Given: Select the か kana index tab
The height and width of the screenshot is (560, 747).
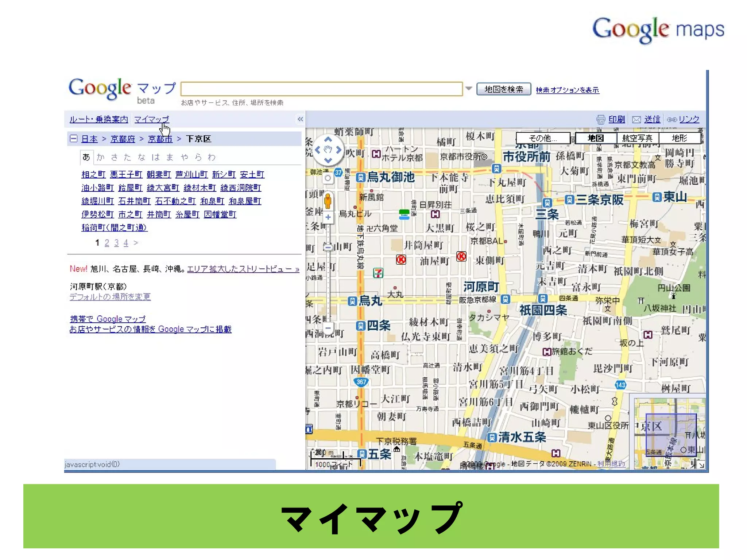Looking at the screenshot, I should point(101,157).
